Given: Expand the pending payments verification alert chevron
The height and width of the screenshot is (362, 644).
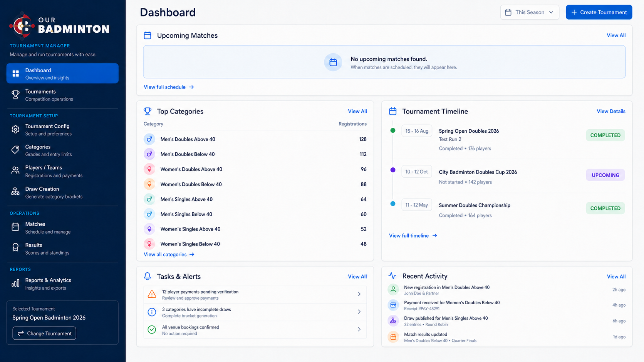Looking at the screenshot, I should (359, 294).
